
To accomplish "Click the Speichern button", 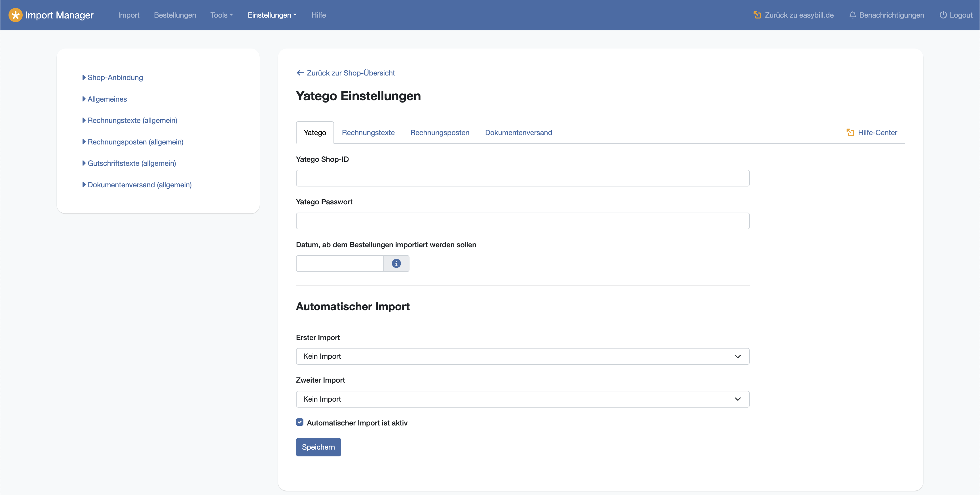I will (x=318, y=447).
